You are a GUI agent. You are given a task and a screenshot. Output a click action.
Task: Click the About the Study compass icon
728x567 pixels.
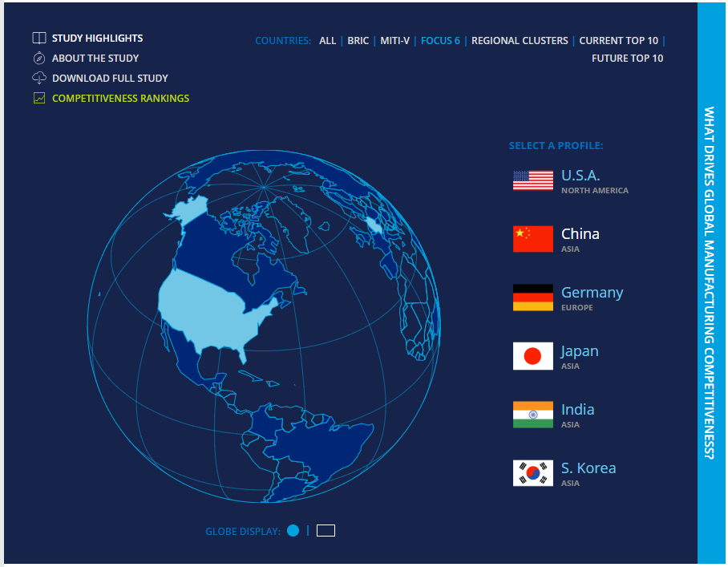tap(39, 59)
